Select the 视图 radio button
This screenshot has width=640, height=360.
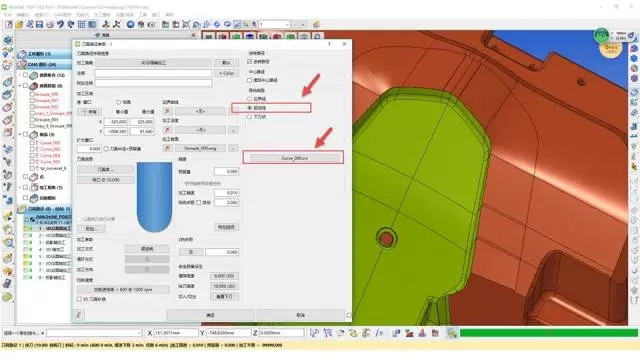tap(119, 102)
